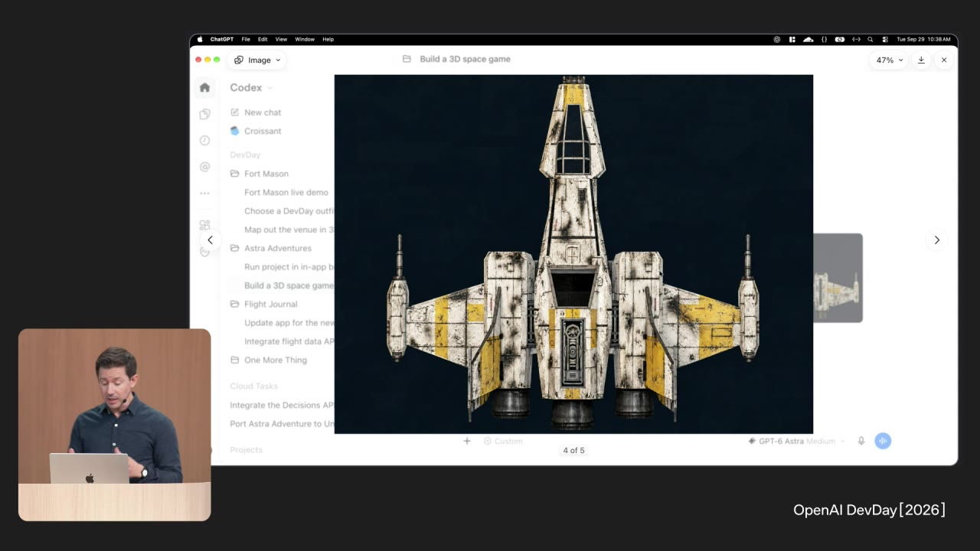The image size is (980, 551).
Task: Open the stacked pages library icon
Action: point(204,114)
